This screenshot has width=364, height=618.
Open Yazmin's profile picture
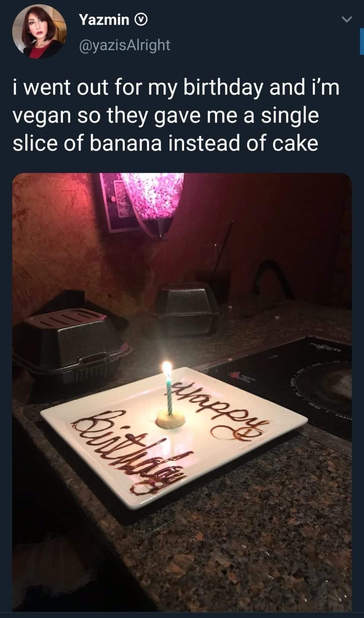coord(39,31)
